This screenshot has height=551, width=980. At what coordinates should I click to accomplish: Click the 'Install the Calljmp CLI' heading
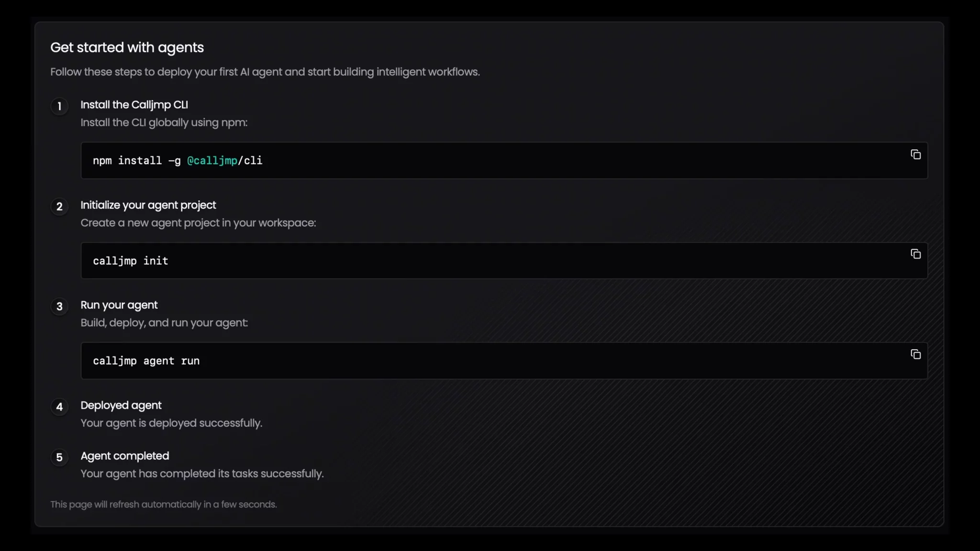pos(134,105)
